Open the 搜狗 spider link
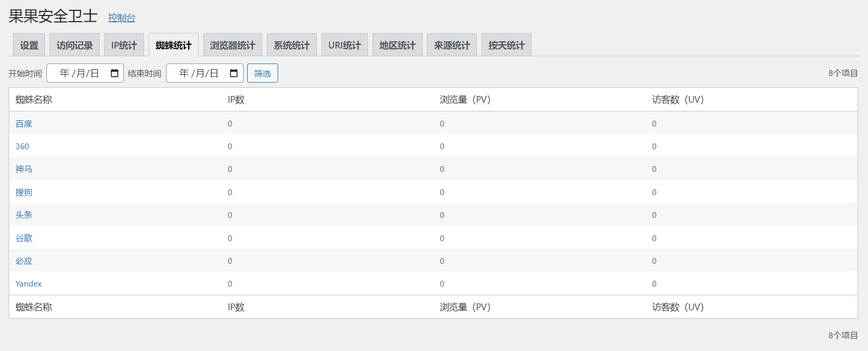The image size is (868, 351). [x=24, y=192]
